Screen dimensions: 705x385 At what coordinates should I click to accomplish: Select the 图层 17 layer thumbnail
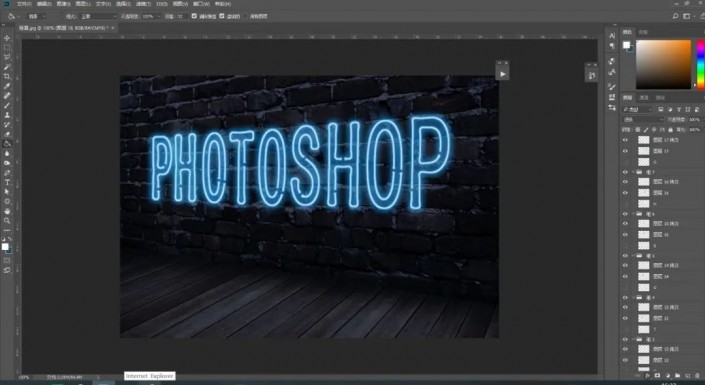pyautogui.click(x=644, y=151)
